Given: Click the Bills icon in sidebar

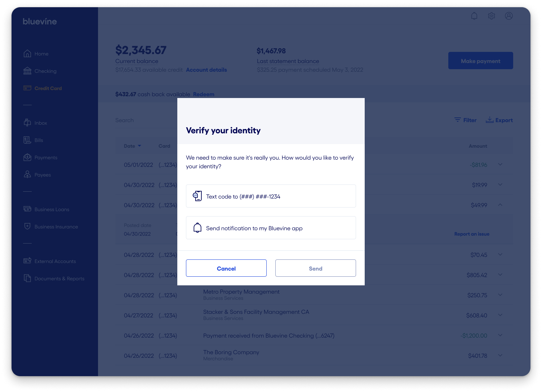Looking at the screenshot, I should (x=27, y=140).
